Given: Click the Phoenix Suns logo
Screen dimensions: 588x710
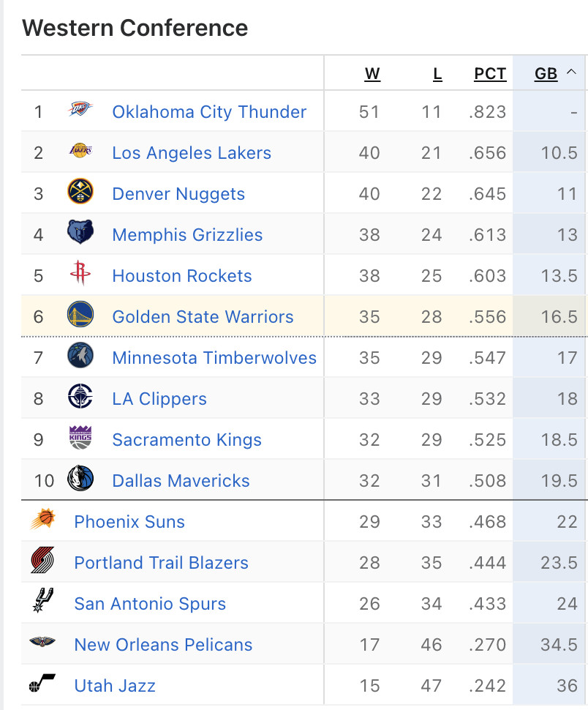Looking at the screenshot, I should [x=43, y=519].
